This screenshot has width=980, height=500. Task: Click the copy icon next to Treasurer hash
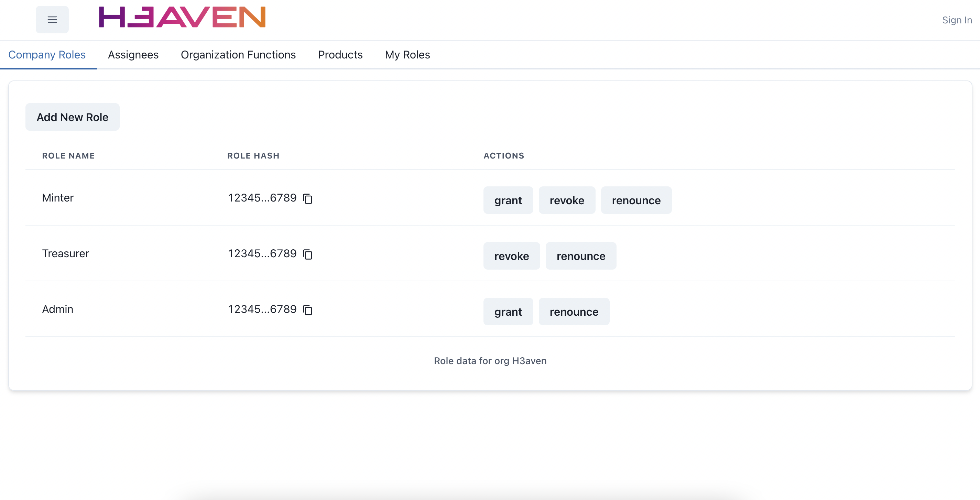pyautogui.click(x=309, y=254)
